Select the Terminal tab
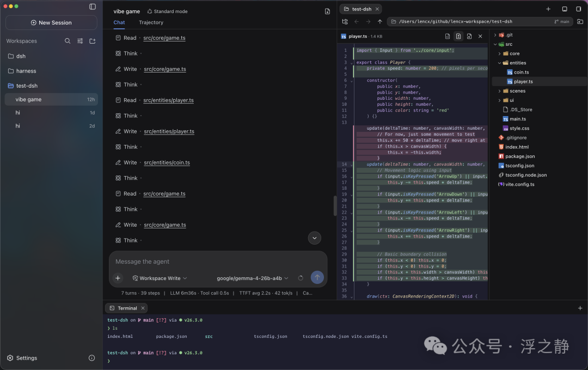The width and height of the screenshot is (588, 370). [x=127, y=308]
